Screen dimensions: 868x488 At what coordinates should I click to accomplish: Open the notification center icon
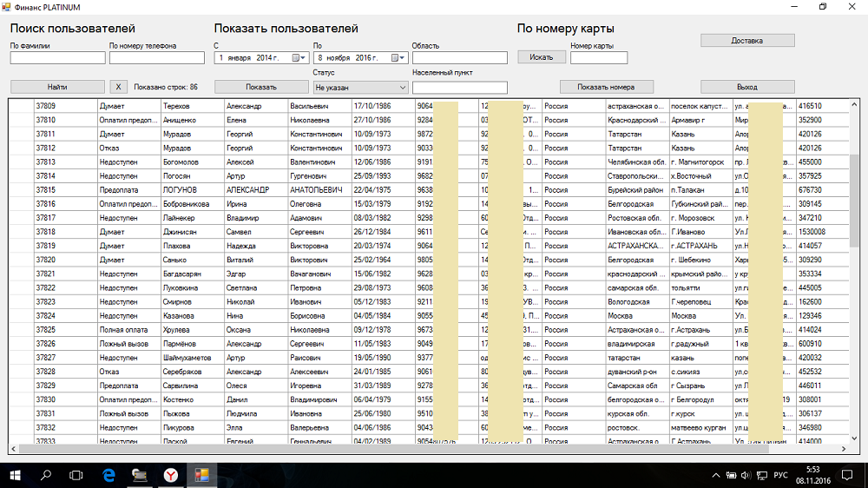point(847,475)
